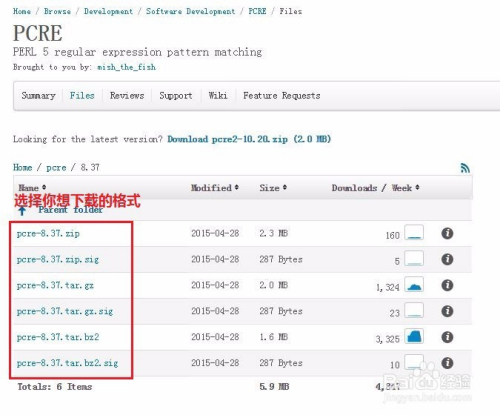The width and height of the screenshot is (500, 415).
Task: View download chart for pcre-8.37.tar.bz2
Action: (414, 336)
